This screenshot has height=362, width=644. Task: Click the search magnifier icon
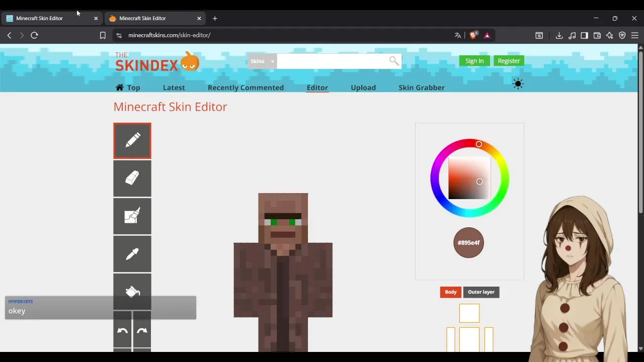[394, 61]
